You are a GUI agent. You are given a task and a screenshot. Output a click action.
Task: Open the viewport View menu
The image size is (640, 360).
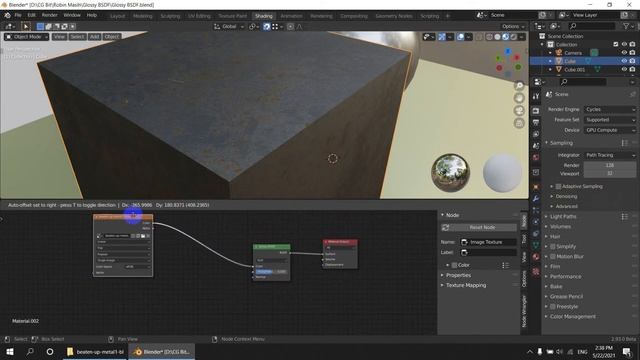pos(59,37)
